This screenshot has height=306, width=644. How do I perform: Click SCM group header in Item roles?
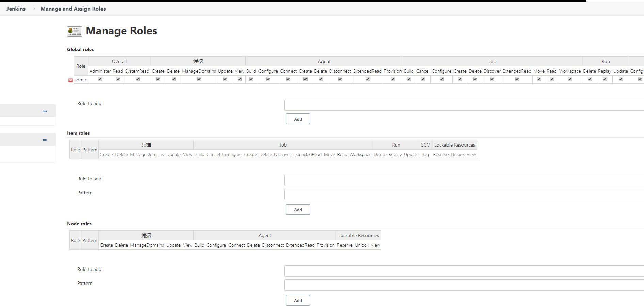426,145
